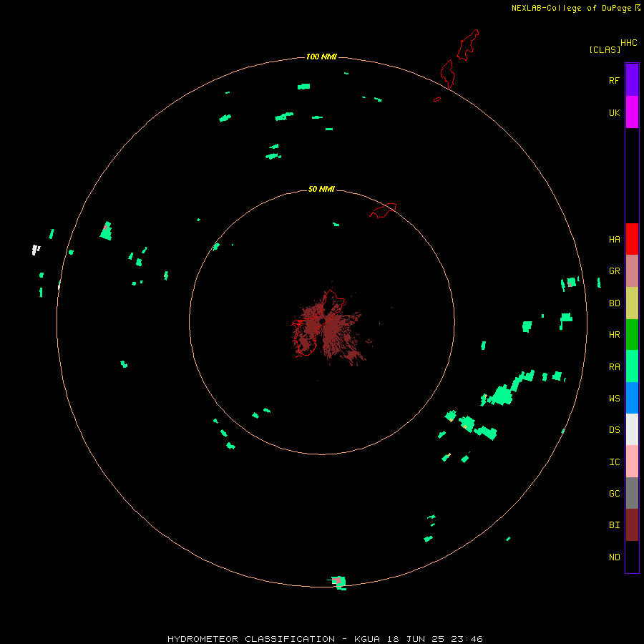Click the IC legend label
The image size is (644, 644).
pos(614,462)
